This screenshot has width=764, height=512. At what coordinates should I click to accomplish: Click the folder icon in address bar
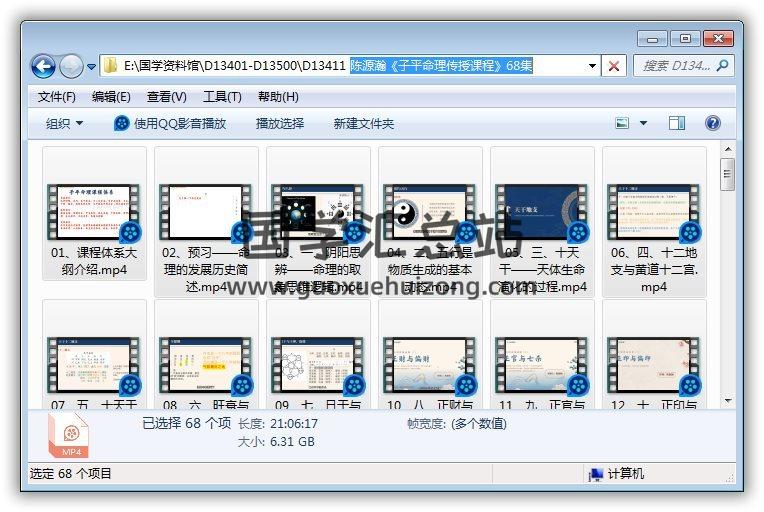click(x=111, y=65)
